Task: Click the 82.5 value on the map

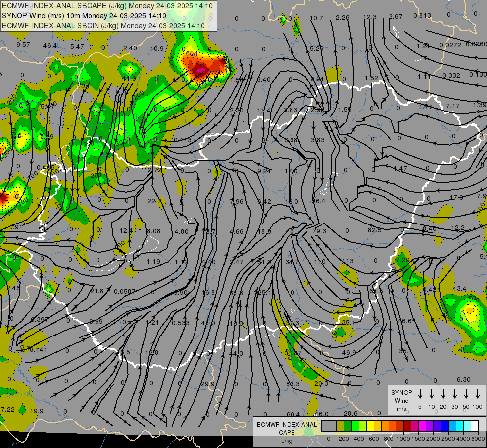Action: tap(374, 230)
